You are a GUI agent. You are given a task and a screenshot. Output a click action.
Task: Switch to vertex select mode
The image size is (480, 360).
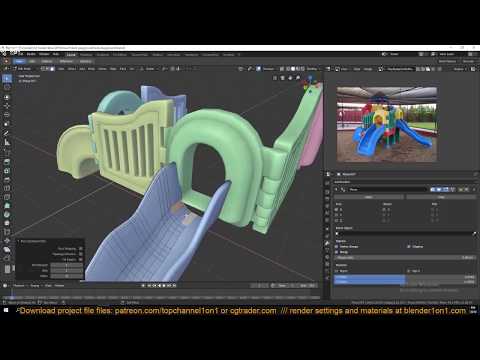pos(43,69)
